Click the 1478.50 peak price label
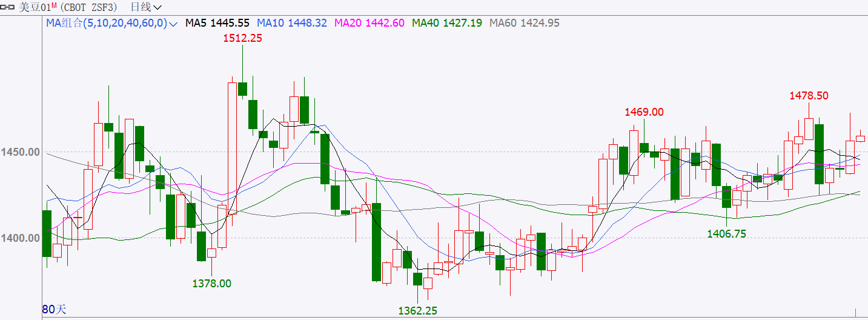The image size is (868, 320). click(x=809, y=96)
